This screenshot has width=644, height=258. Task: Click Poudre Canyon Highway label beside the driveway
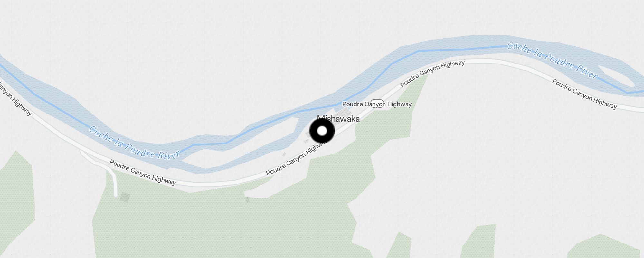[x=143, y=173]
